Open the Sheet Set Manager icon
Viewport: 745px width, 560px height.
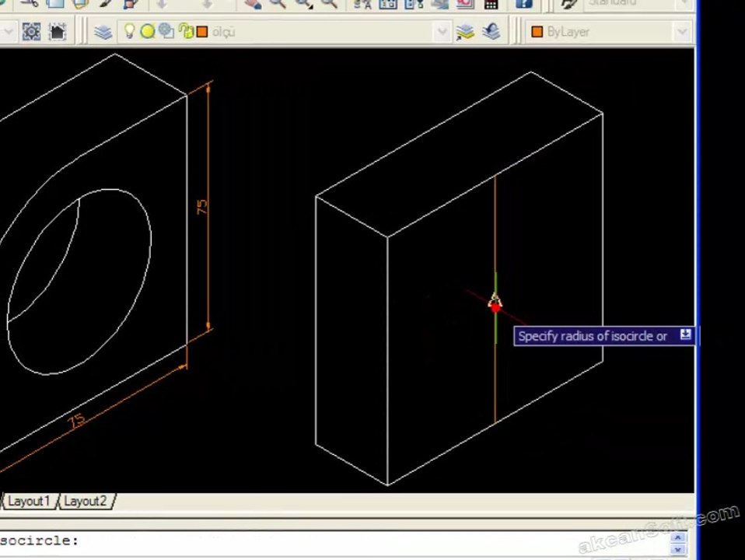pyautogui.click(x=439, y=5)
